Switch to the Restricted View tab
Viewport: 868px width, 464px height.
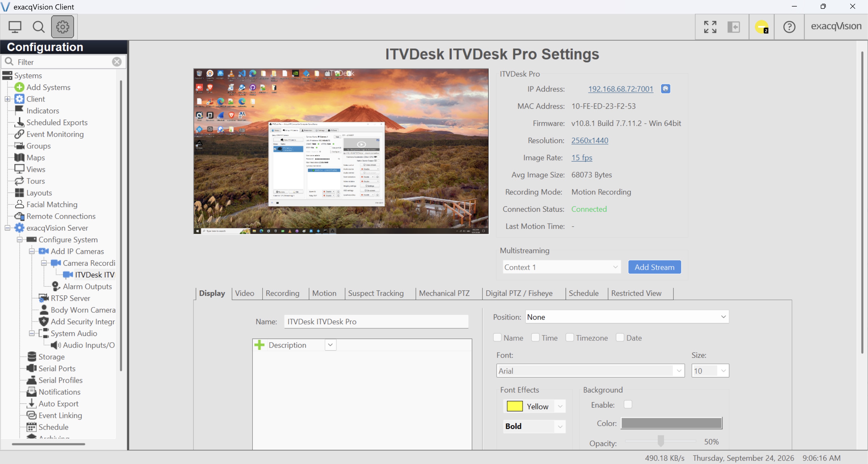point(636,293)
